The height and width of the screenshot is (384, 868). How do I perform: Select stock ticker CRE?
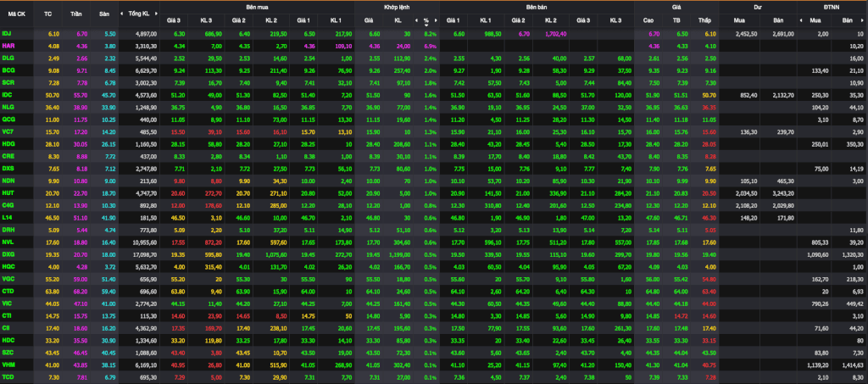(x=8, y=156)
